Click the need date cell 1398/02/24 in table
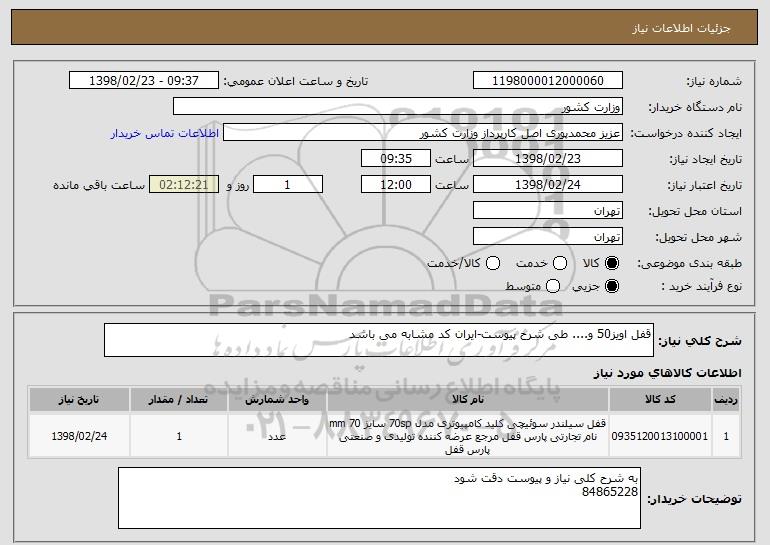Image resolution: width=770 pixels, height=545 pixels. pos(79,436)
